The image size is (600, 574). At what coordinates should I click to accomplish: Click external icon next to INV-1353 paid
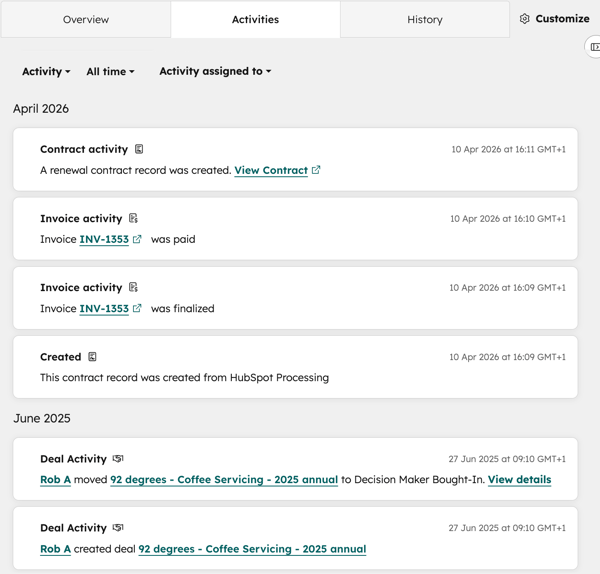click(x=137, y=239)
